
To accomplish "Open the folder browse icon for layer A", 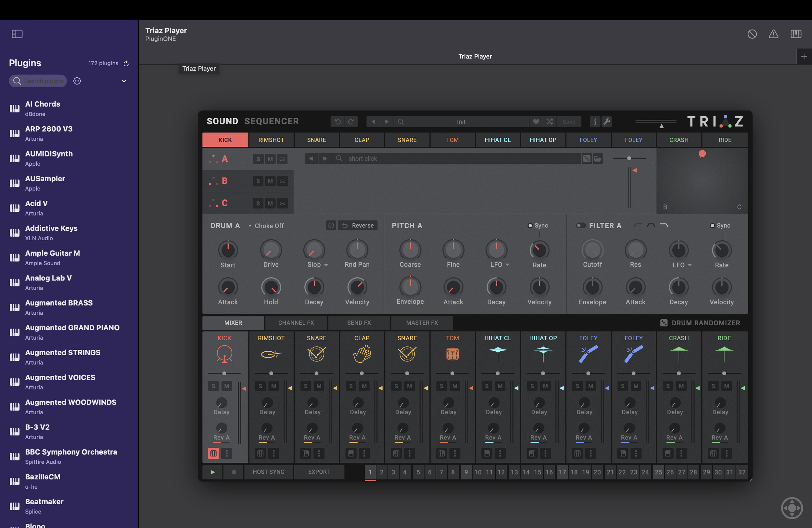I will coord(598,158).
